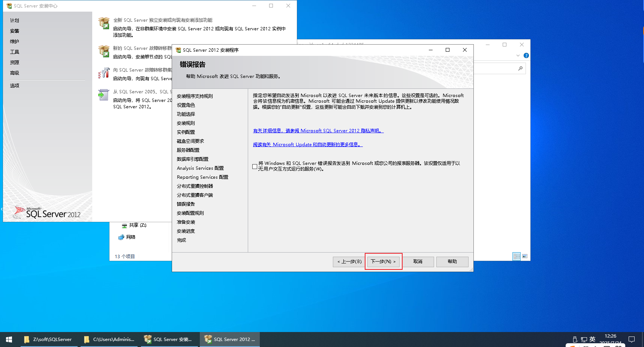Minimize the SQL Server 2012 安装程序 window
This screenshot has width=644, height=347.
[431, 50]
